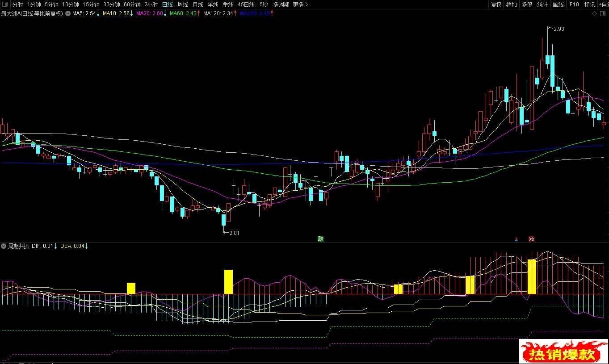609x364 pixels.
Task: Click the 2.93 high price label
Action: (559, 29)
